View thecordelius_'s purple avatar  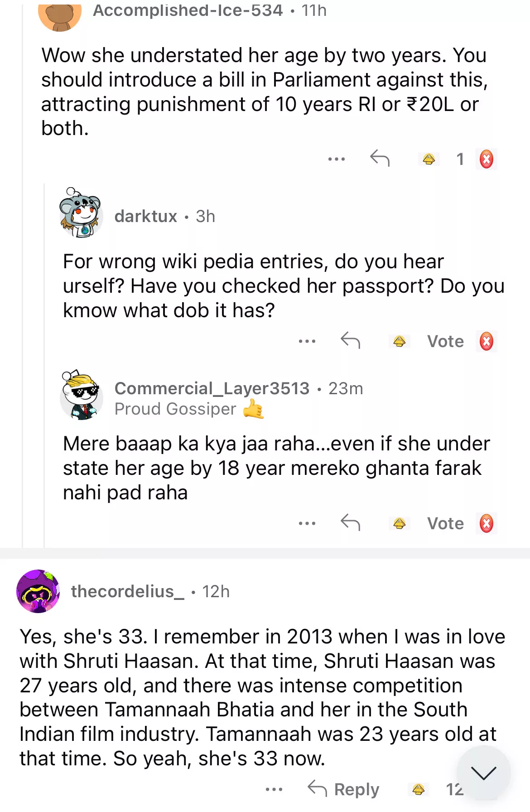coord(38,591)
